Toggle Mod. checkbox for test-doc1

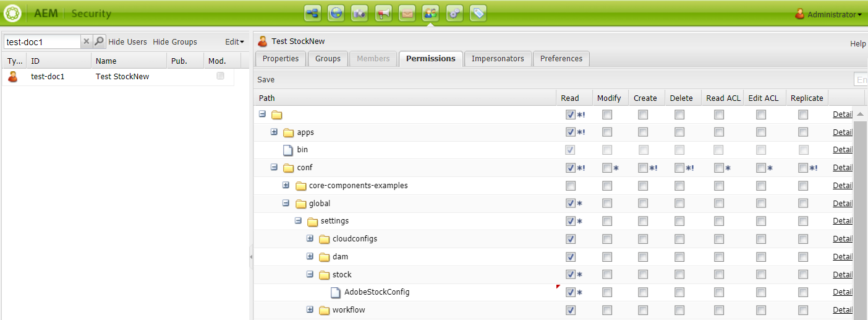tap(220, 76)
